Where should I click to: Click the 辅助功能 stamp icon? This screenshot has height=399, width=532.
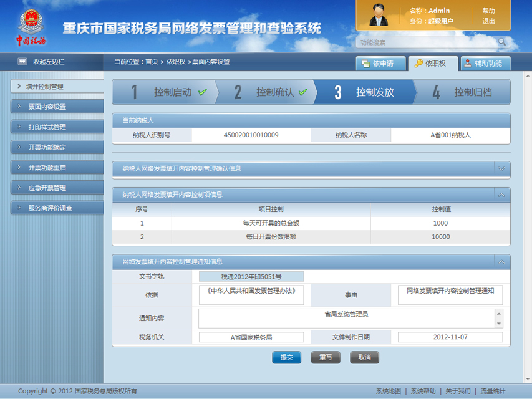(468, 64)
